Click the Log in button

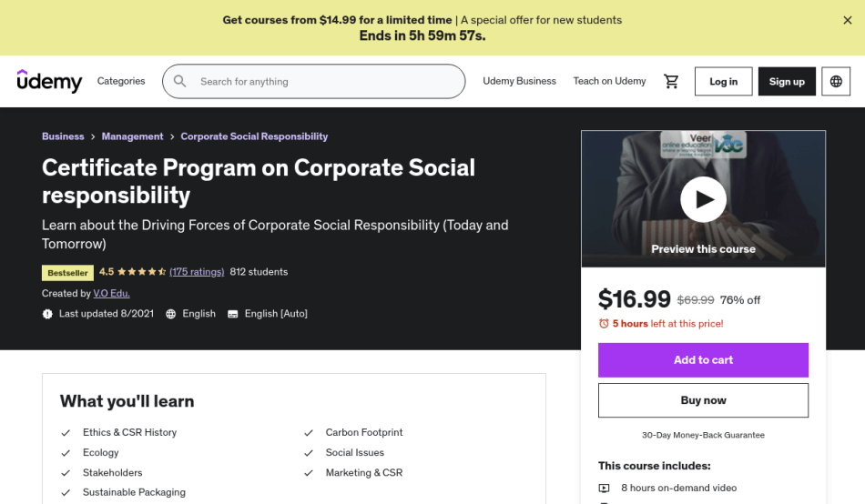coord(723,82)
